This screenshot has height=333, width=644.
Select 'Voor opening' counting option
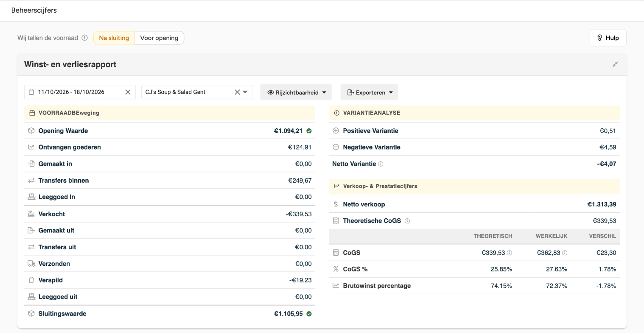159,38
